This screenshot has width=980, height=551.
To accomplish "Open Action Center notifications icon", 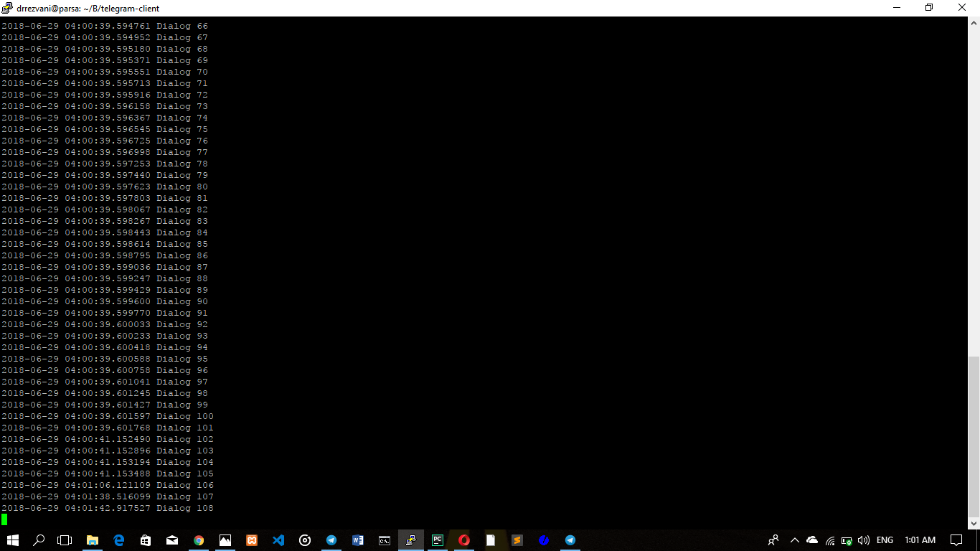I will tap(956, 540).
